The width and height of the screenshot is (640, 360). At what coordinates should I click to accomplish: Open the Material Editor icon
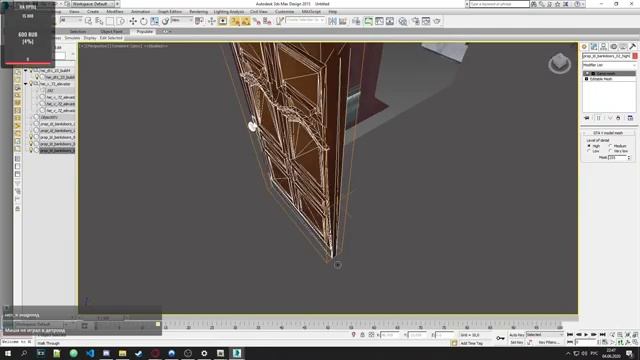tap(403, 21)
